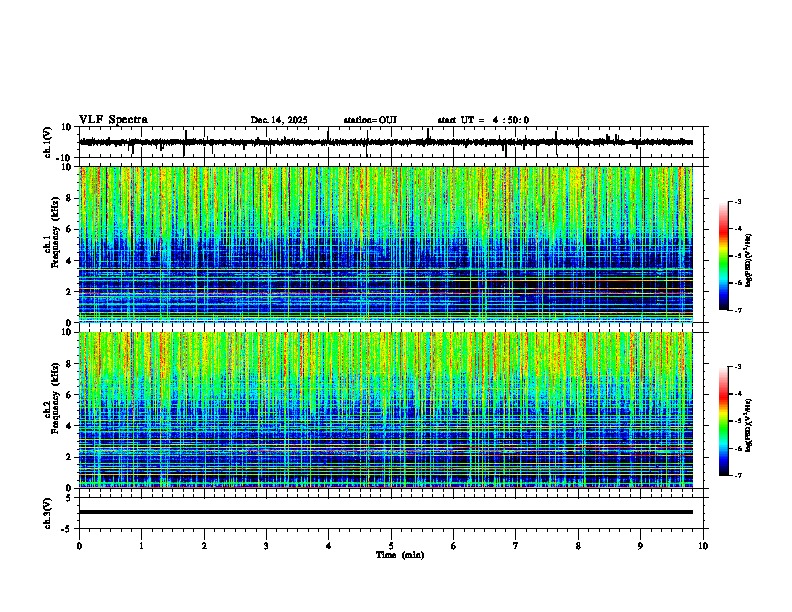The height and width of the screenshot is (612, 792).
Task: Click the "2" kHz tick on ch.2 frequency axis
Action: point(69,457)
